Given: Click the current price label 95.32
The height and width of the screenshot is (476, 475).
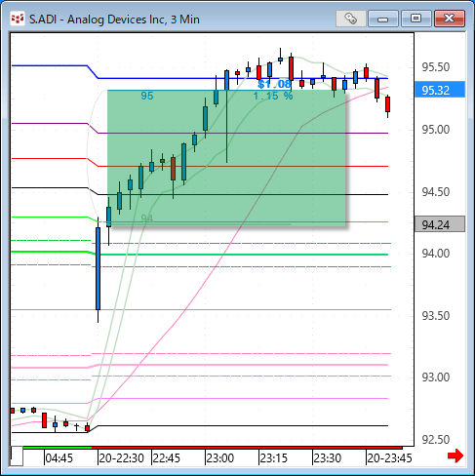Looking at the screenshot, I should pos(440,90).
